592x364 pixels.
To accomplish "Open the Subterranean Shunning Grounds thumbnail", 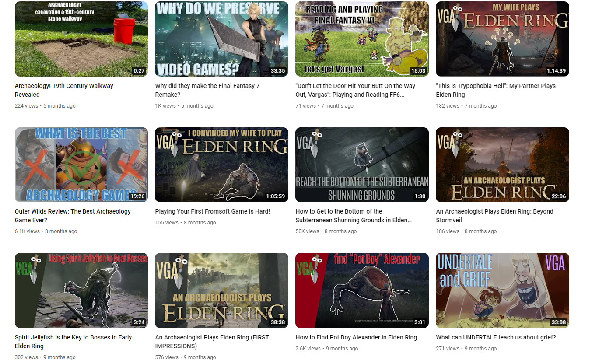I will (362, 164).
